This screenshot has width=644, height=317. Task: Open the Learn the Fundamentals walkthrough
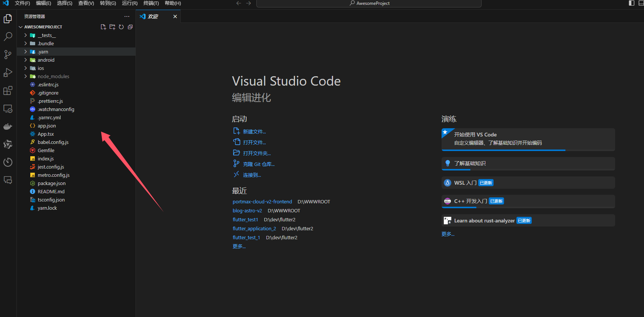click(x=528, y=164)
